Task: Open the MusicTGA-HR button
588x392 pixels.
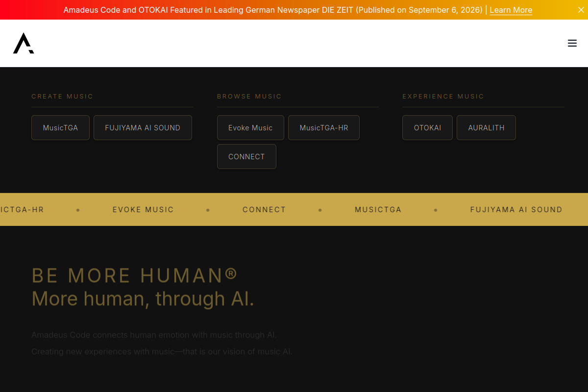Action: coord(324,127)
